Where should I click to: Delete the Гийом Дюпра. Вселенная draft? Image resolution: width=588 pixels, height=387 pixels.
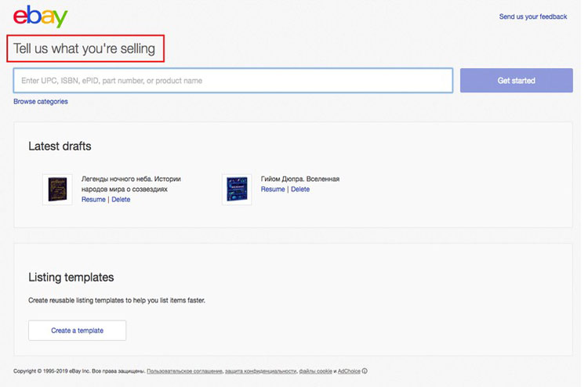pos(300,190)
